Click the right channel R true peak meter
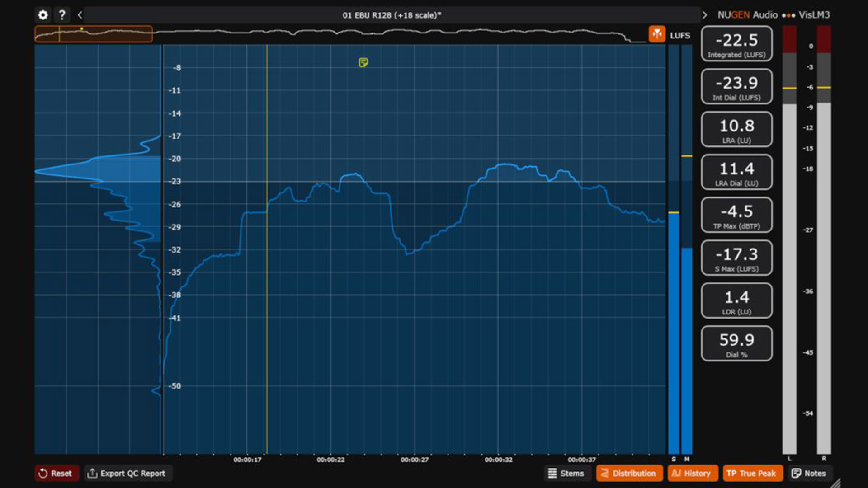This screenshot has width=868, height=488. pyautogui.click(x=824, y=240)
